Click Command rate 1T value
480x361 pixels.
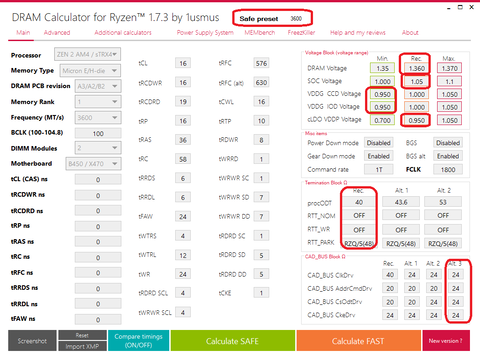coord(379,170)
